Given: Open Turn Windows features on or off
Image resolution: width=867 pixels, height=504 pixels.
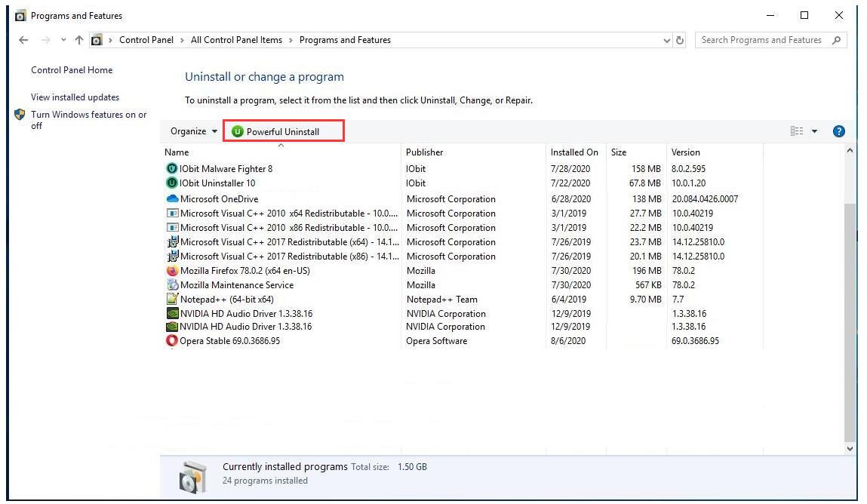Looking at the screenshot, I should coord(89,120).
